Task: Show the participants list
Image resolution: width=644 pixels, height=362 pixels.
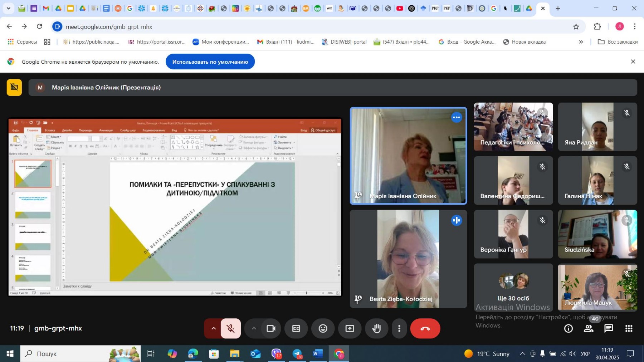Action: [x=589, y=328]
